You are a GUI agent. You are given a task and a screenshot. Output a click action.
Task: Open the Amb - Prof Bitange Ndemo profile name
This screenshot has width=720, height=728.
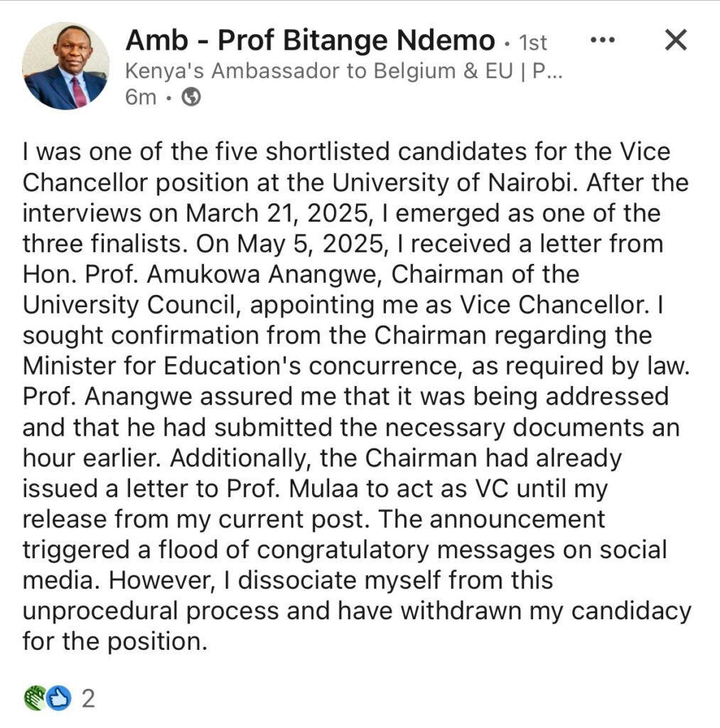pyautogui.click(x=310, y=41)
